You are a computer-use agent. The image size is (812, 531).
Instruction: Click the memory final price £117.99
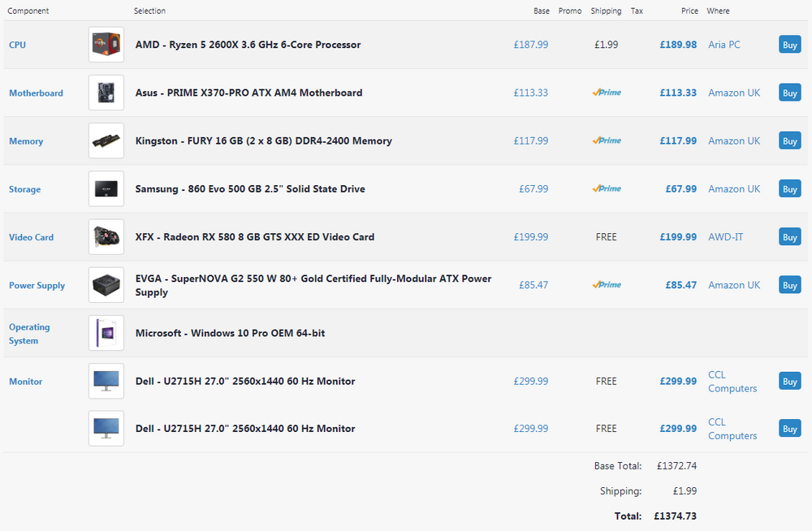point(678,141)
